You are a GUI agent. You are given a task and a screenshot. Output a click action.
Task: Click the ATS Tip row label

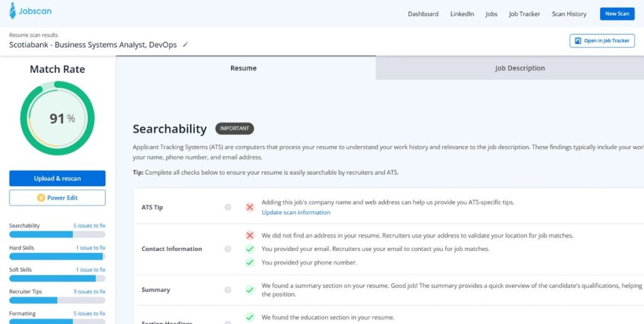click(152, 208)
